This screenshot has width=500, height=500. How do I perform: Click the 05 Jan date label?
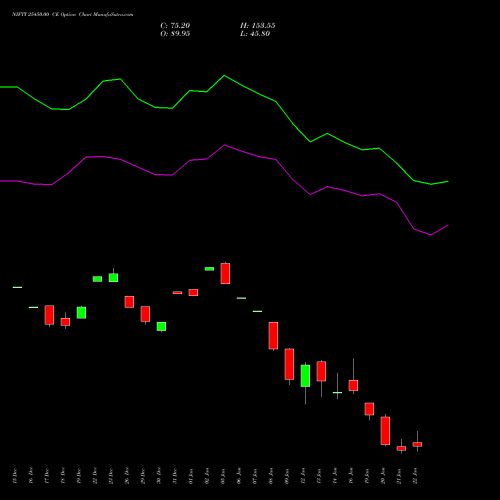click(223, 476)
